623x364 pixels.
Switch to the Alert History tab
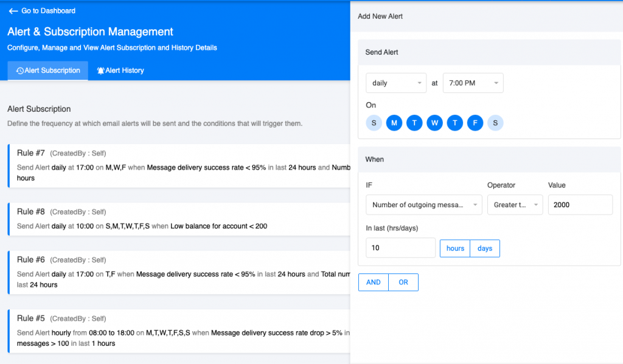(x=120, y=70)
